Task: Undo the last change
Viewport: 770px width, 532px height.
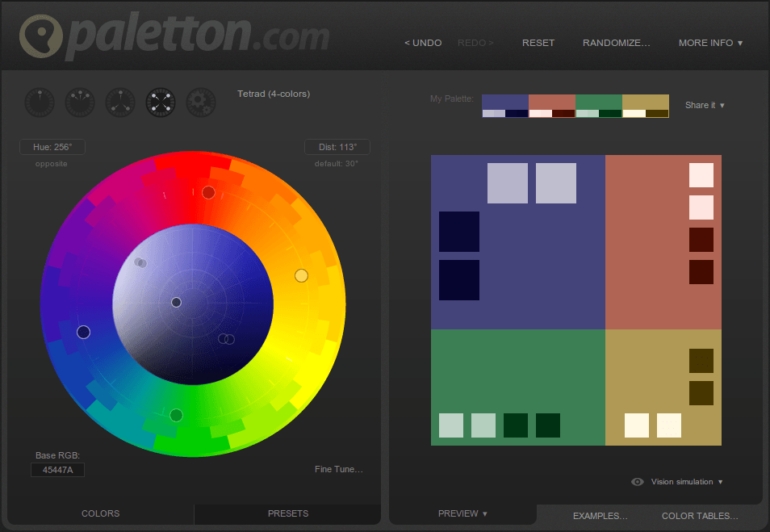Action: pos(423,43)
